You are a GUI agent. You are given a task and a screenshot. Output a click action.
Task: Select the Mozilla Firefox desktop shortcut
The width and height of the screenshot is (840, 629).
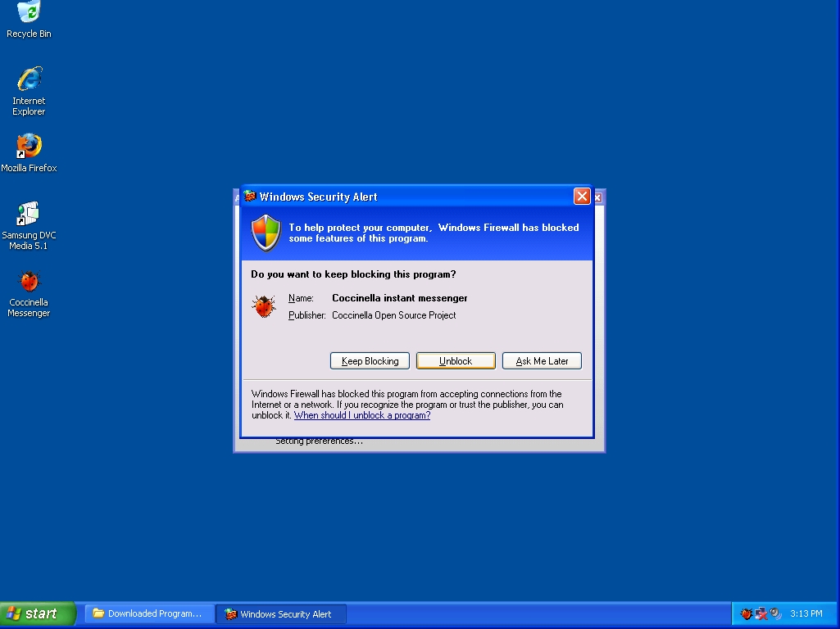tap(29, 153)
